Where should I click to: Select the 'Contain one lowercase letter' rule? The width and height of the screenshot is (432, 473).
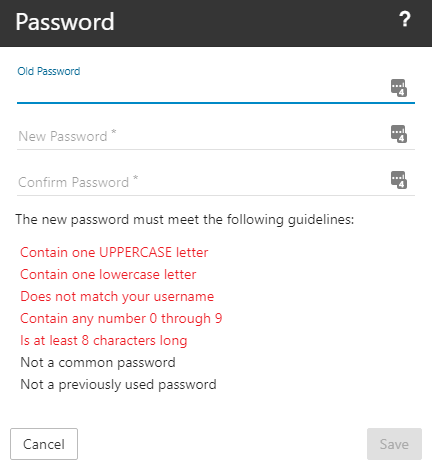pos(108,274)
